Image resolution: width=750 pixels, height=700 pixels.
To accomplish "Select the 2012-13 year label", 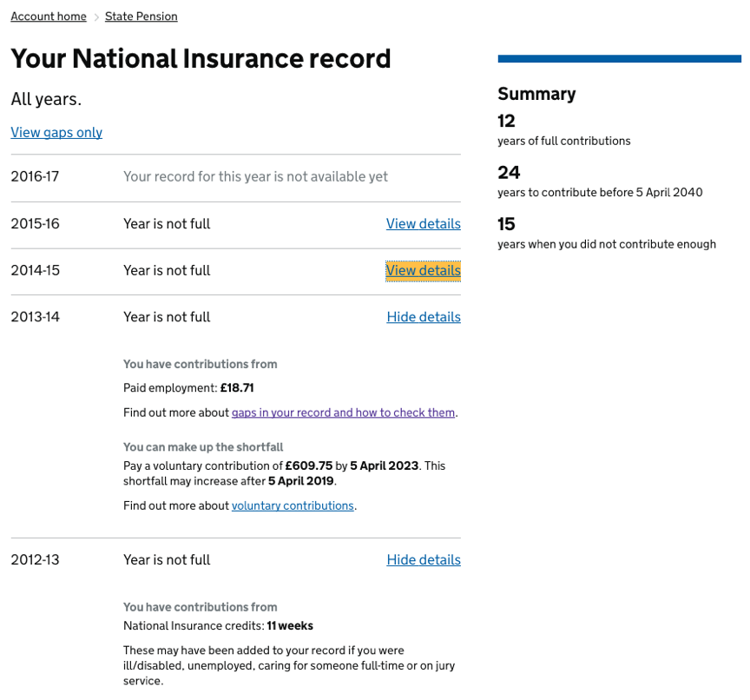I will pos(35,560).
